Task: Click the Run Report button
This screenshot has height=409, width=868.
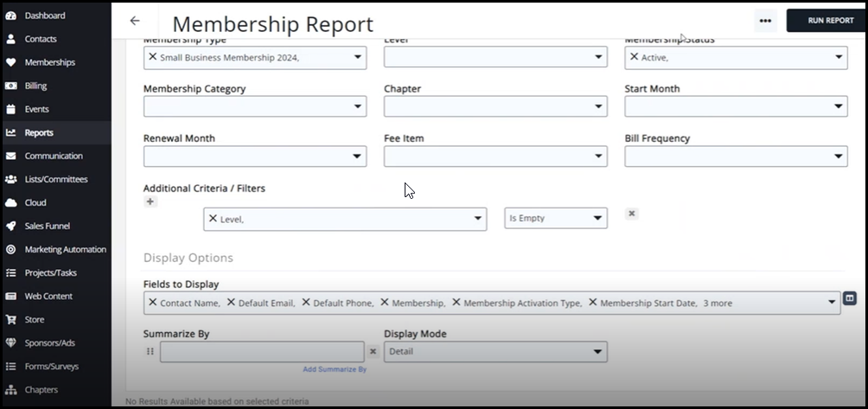Action: [830, 21]
